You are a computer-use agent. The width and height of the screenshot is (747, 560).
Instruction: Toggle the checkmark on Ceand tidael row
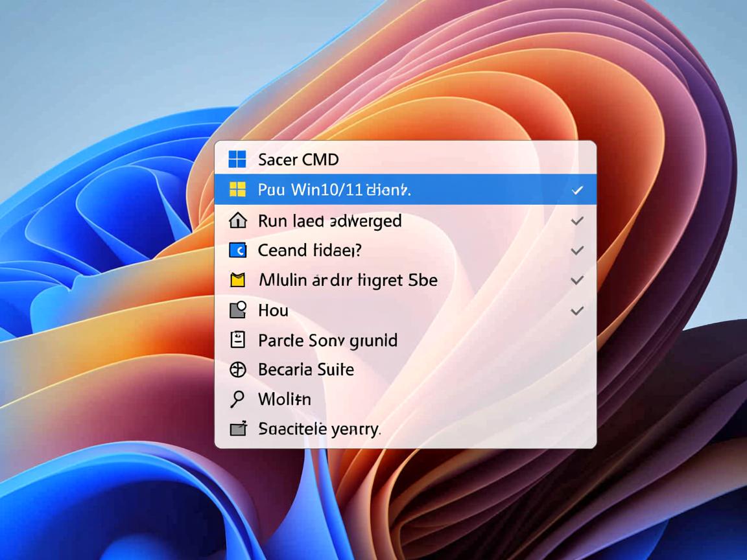point(576,250)
